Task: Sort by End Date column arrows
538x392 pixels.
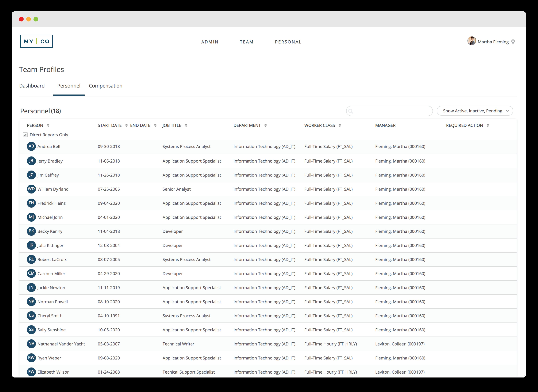Action: pyautogui.click(x=155, y=125)
